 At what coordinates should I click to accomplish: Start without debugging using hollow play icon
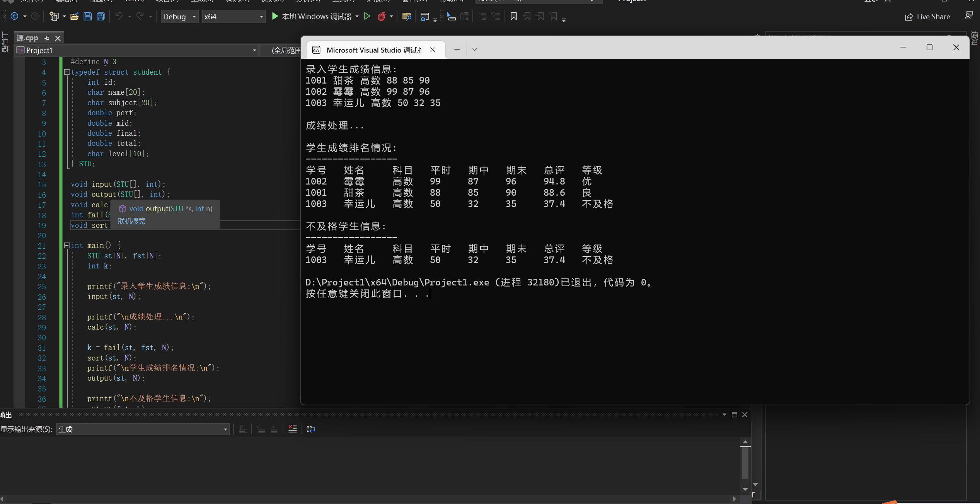pos(367,16)
